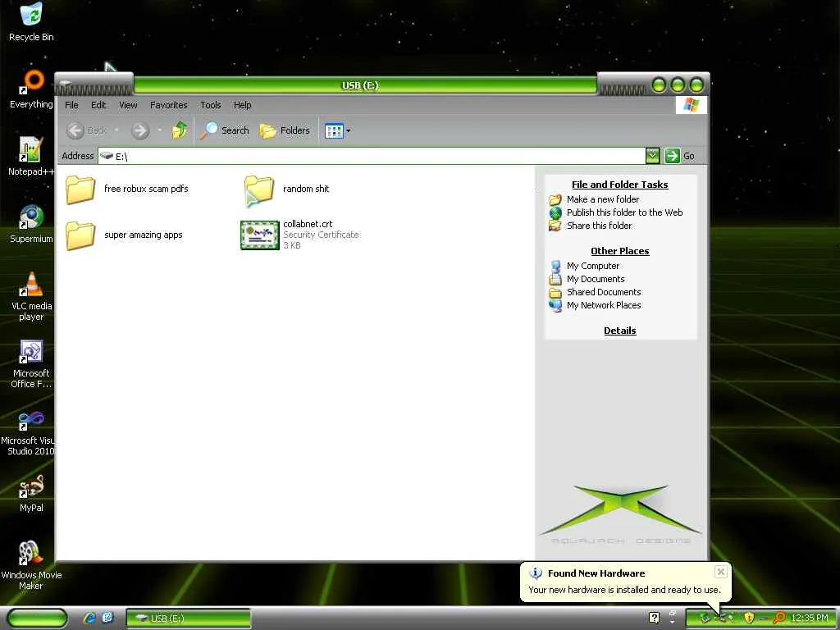
Task: Click the yellow security shield tray icon
Action: [x=749, y=619]
